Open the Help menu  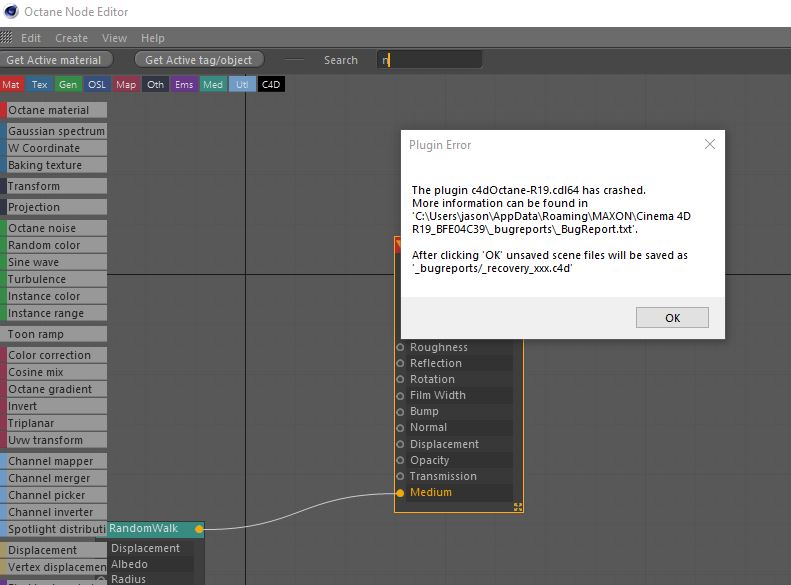153,38
